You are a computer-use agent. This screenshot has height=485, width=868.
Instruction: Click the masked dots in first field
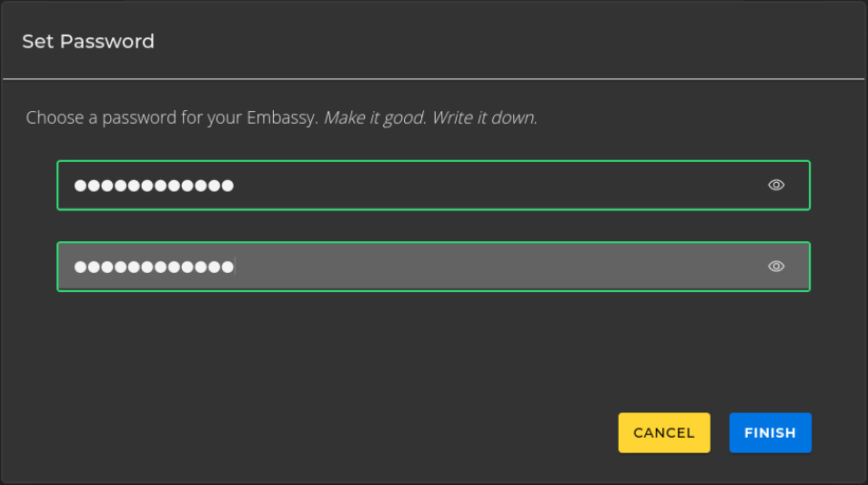[x=154, y=186]
